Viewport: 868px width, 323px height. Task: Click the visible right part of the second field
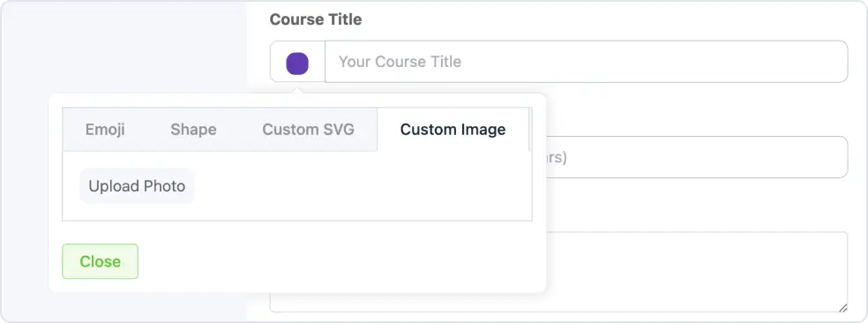click(x=696, y=157)
